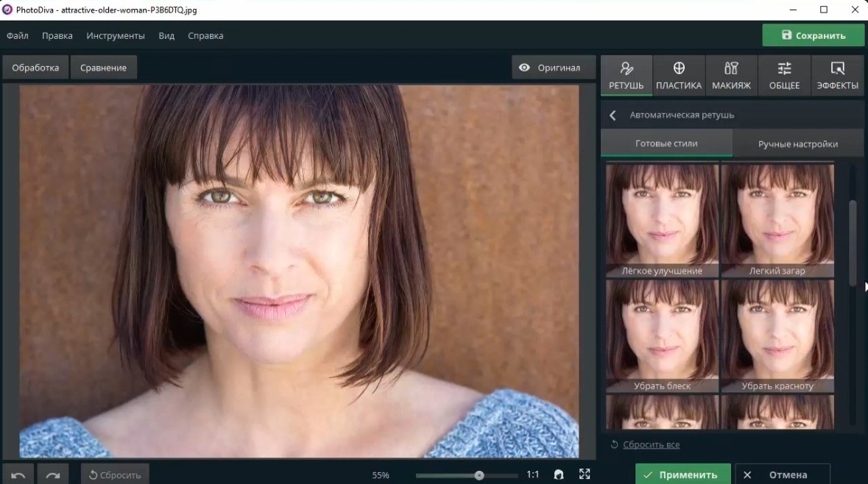Screen dimensions: 868x484
Task: Go back using the Автоматическая ретушь chevron
Action: tap(613, 115)
